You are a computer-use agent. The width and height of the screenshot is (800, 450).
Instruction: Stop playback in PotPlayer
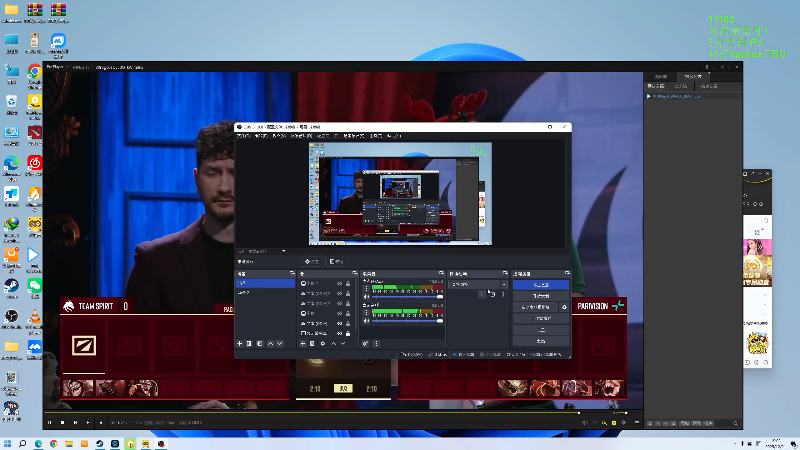point(62,422)
